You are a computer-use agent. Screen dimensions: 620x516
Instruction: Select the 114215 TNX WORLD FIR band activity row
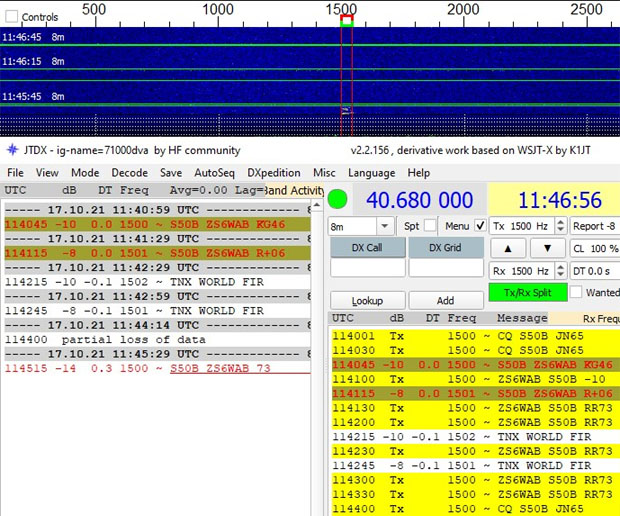click(x=157, y=282)
